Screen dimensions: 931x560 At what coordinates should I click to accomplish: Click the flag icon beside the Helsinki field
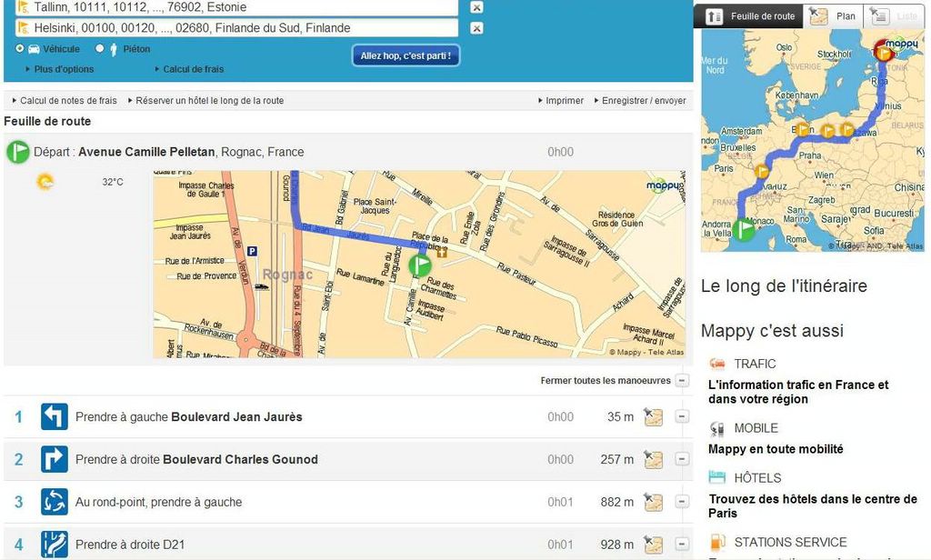[23, 28]
